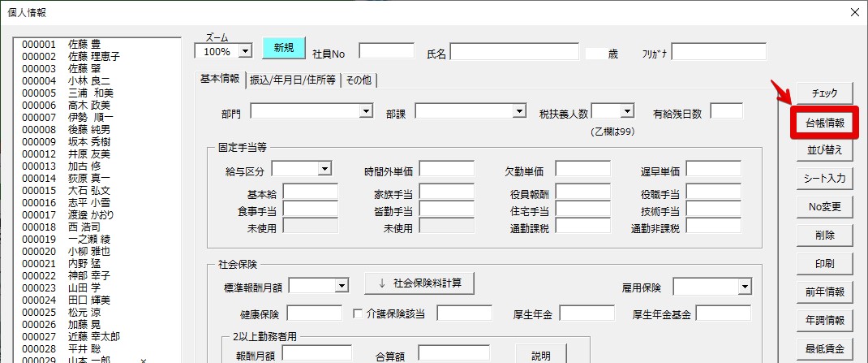Screen dimensions: 868x363
Task: Close the 個人情報 dialog window
Action: pos(853,11)
